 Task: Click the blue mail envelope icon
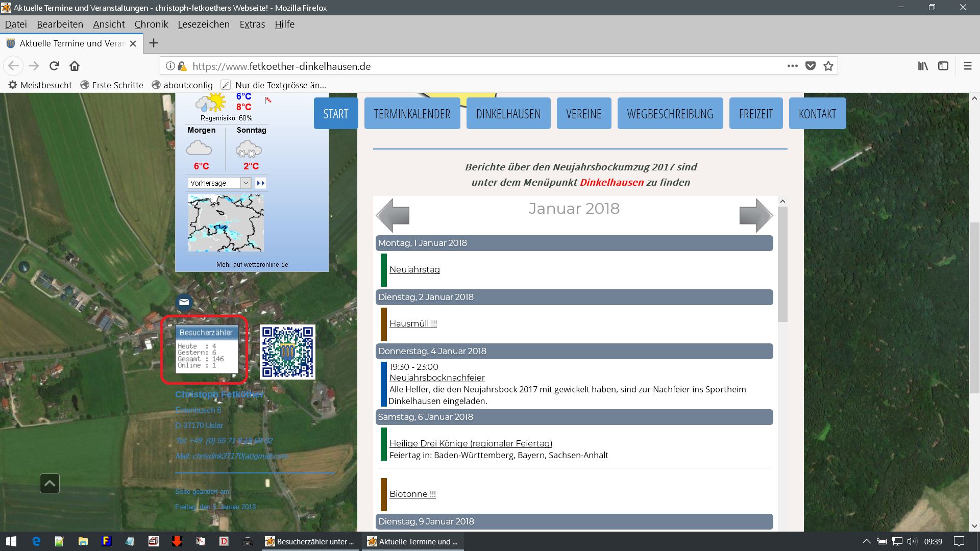click(184, 302)
